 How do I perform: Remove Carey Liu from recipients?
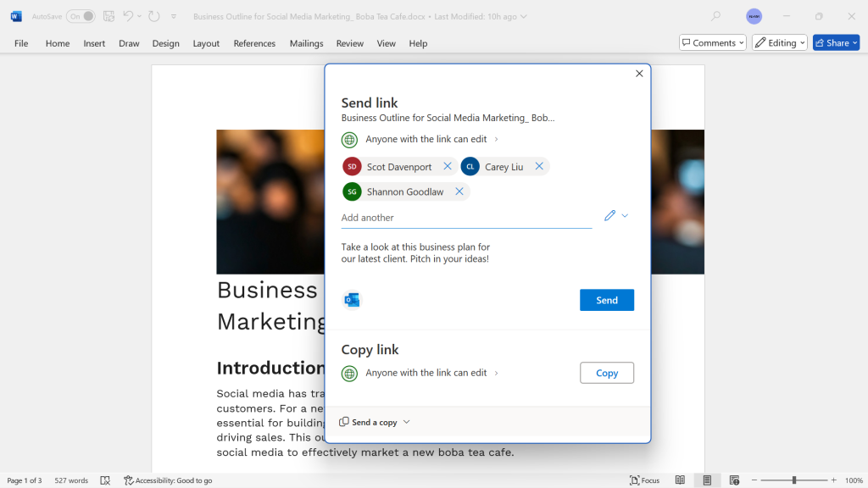coord(539,166)
